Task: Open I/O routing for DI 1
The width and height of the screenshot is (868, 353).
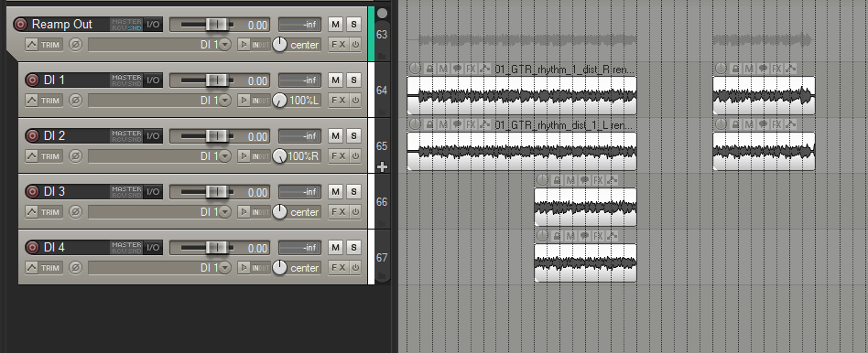Action: click(x=153, y=80)
